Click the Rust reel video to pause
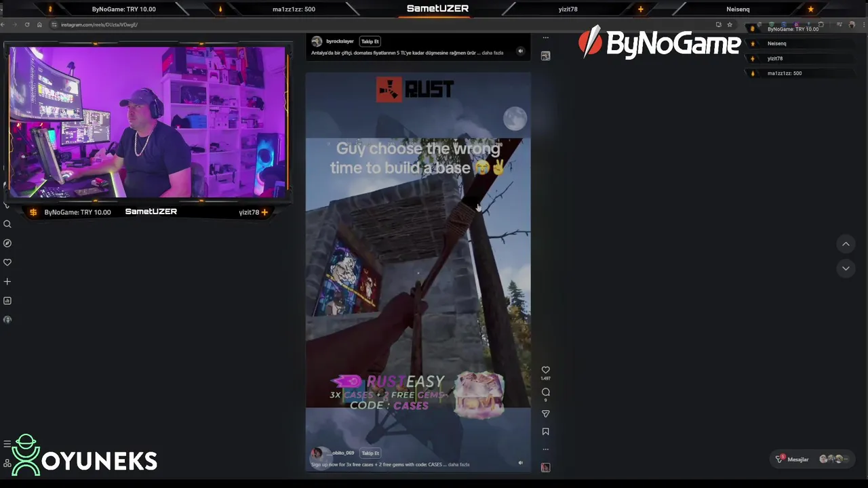Viewport: 868px width, 488px height. tap(418, 271)
